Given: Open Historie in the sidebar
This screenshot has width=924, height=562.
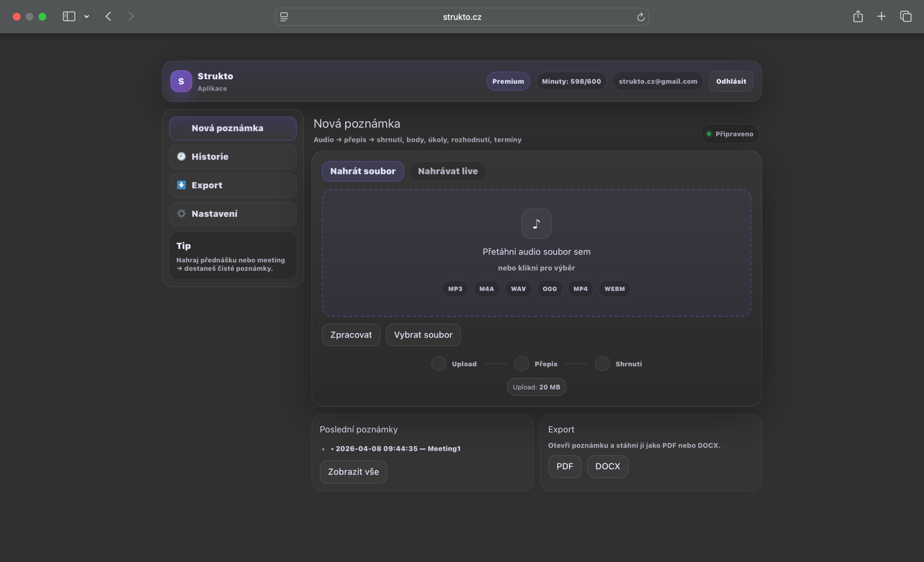Looking at the screenshot, I should (x=232, y=157).
